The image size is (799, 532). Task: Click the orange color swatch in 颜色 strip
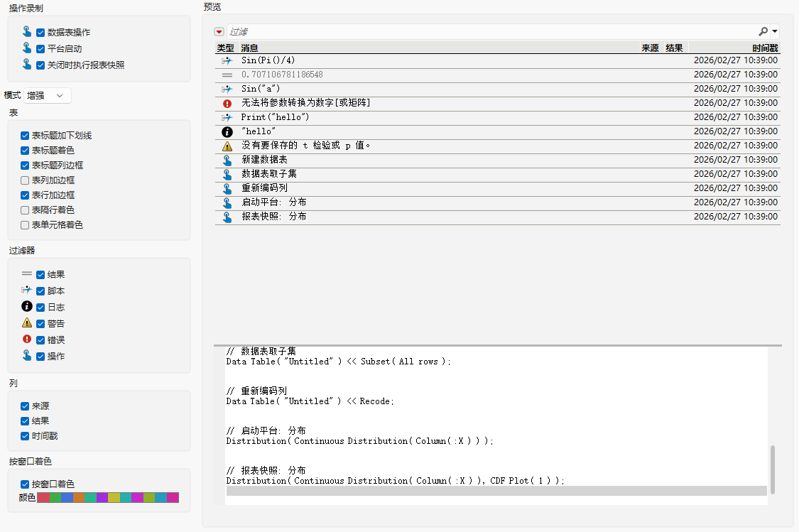(79, 498)
